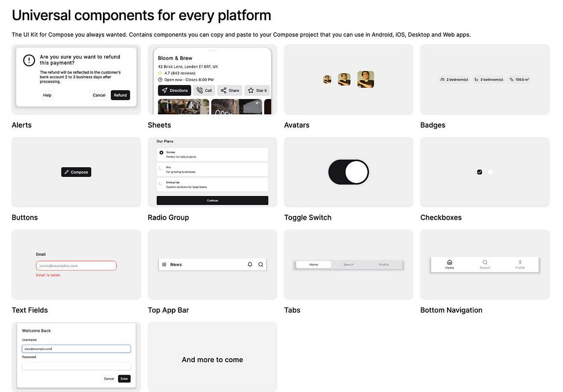Image resolution: width=563 pixels, height=392 pixels.
Task: Select the Search icon in Bottom Navigation
Action: tap(485, 262)
